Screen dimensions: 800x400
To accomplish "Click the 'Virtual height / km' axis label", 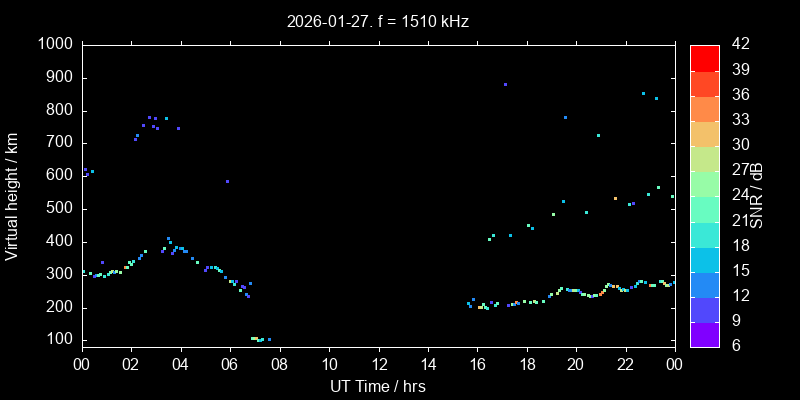I will pos(12,195).
